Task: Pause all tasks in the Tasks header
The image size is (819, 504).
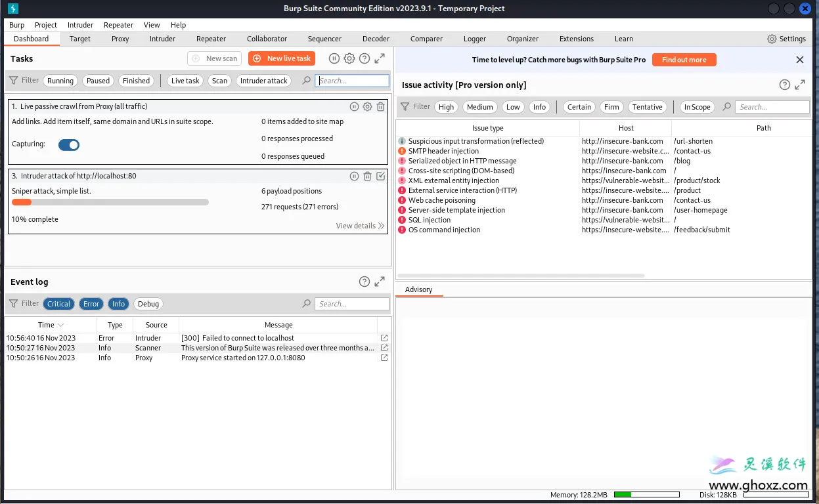Action: tap(334, 58)
